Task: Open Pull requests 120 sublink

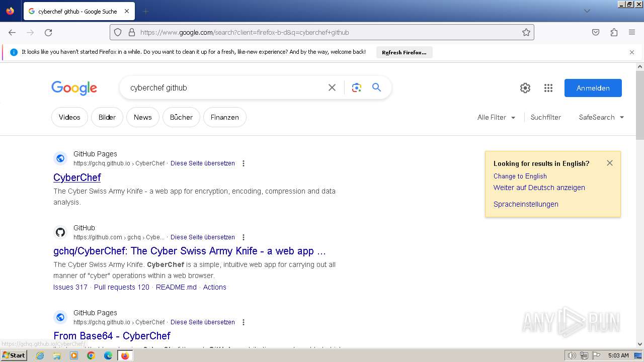Action: pos(122,287)
